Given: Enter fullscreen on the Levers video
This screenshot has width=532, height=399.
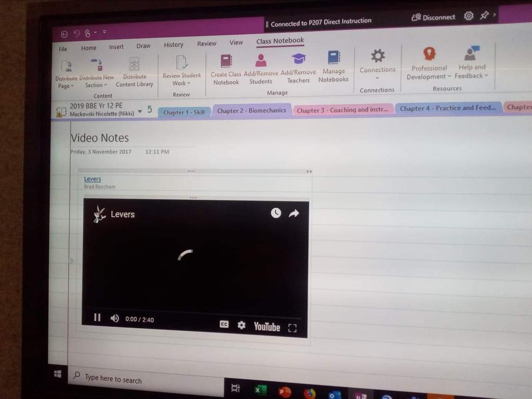Looking at the screenshot, I should 292,328.
